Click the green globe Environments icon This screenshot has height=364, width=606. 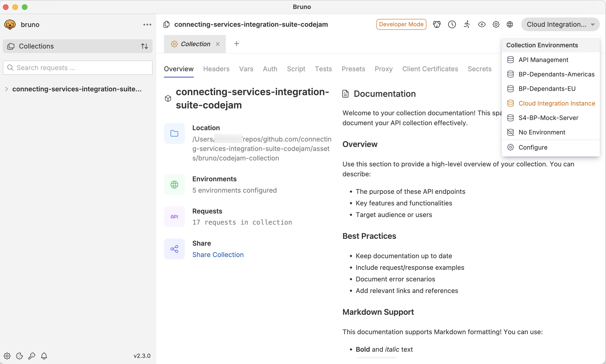click(174, 185)
